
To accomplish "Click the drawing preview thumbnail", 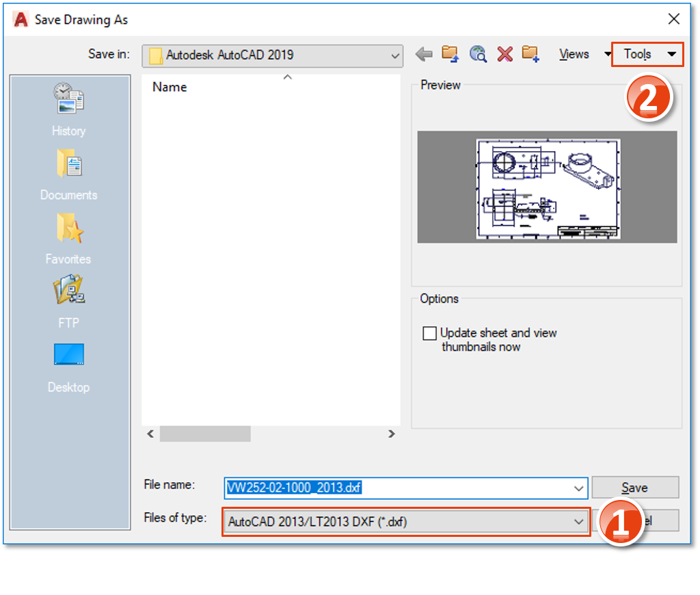I will coord(548,187).
